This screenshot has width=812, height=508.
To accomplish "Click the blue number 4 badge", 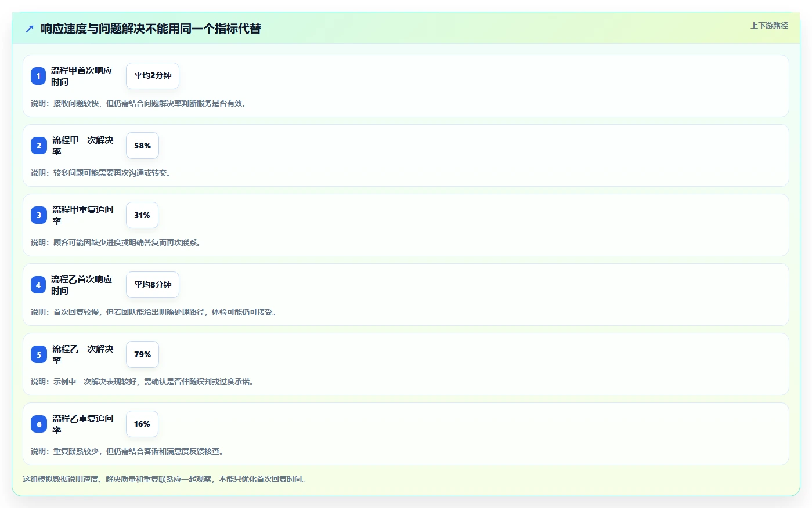I will (x=38, y=285).
